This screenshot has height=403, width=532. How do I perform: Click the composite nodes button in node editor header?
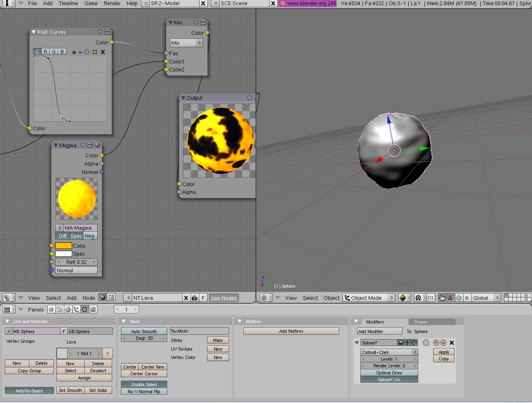(x=111, y=297)
